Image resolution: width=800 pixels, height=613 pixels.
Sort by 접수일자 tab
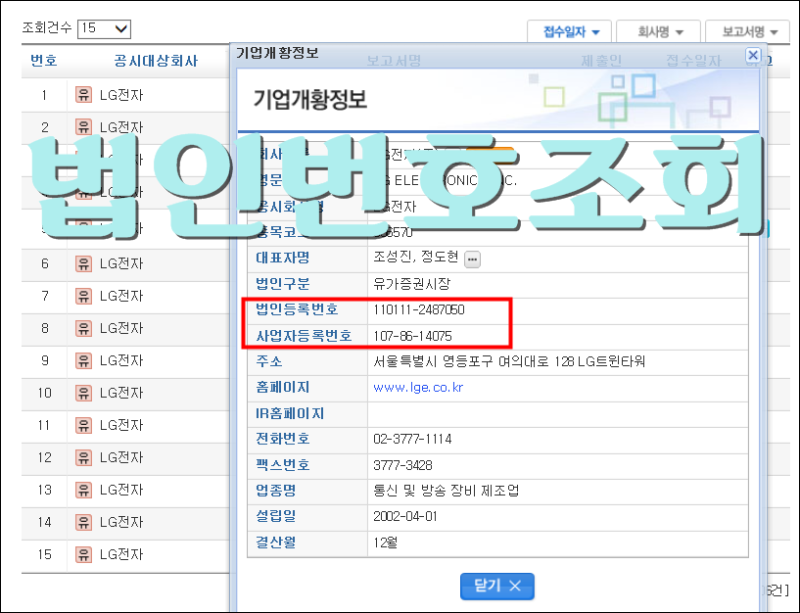point(569,32)
